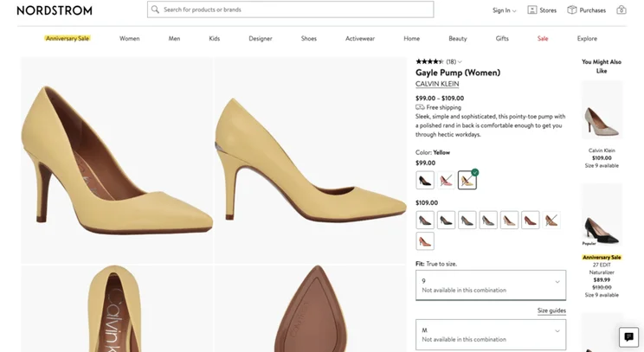This screenshot has width=644, height=352.
Task: Select the checked yellow shoe swatch
Action: (467, 180)
